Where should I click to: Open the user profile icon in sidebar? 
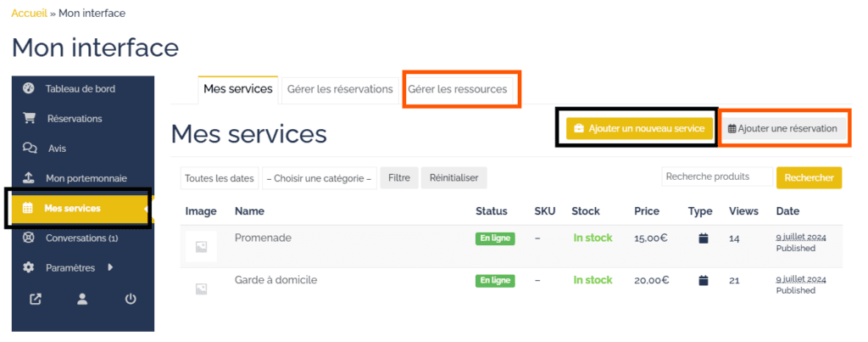click(x=83, y=299)
